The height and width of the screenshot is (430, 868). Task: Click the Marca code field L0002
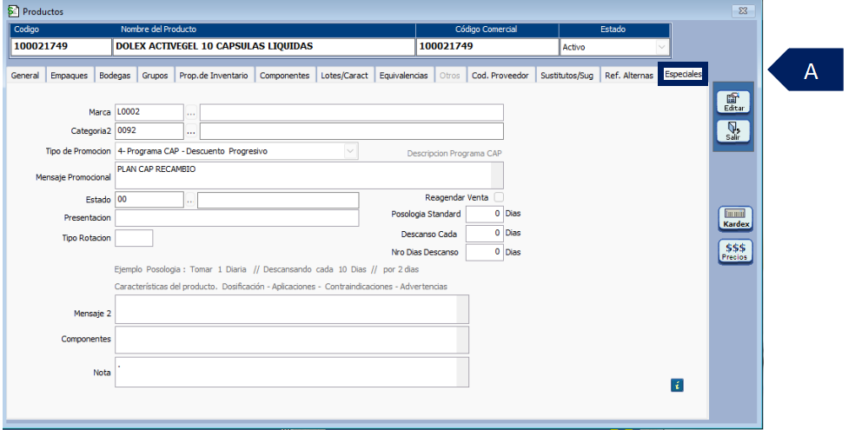[149, 112]
